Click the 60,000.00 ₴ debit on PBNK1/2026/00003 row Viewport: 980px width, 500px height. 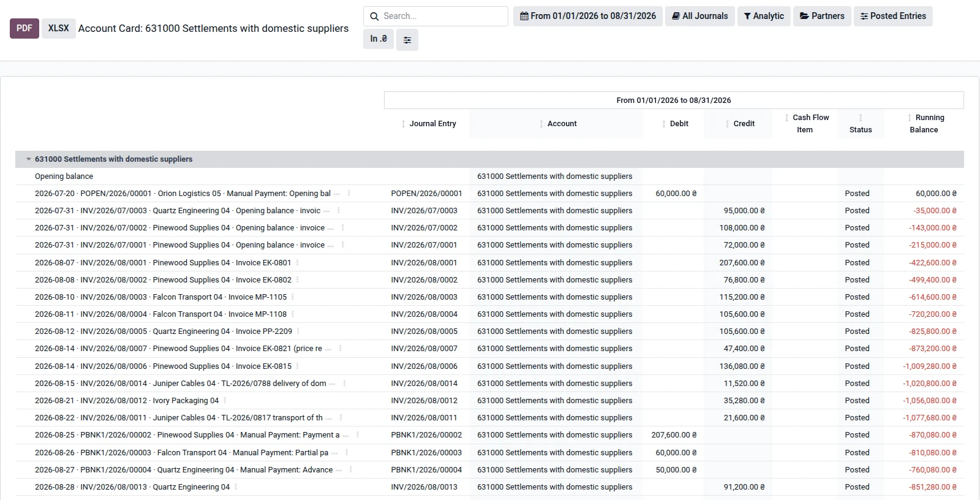(676, 453)
